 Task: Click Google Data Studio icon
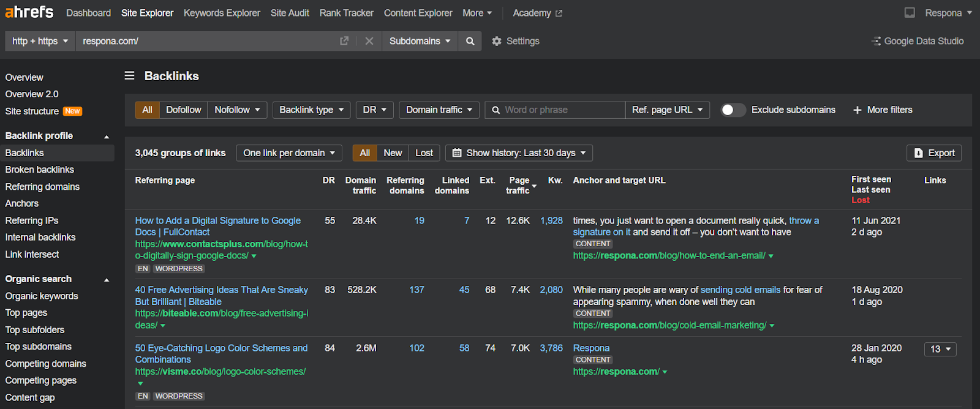pyautogui.click(x=876, y=41)
